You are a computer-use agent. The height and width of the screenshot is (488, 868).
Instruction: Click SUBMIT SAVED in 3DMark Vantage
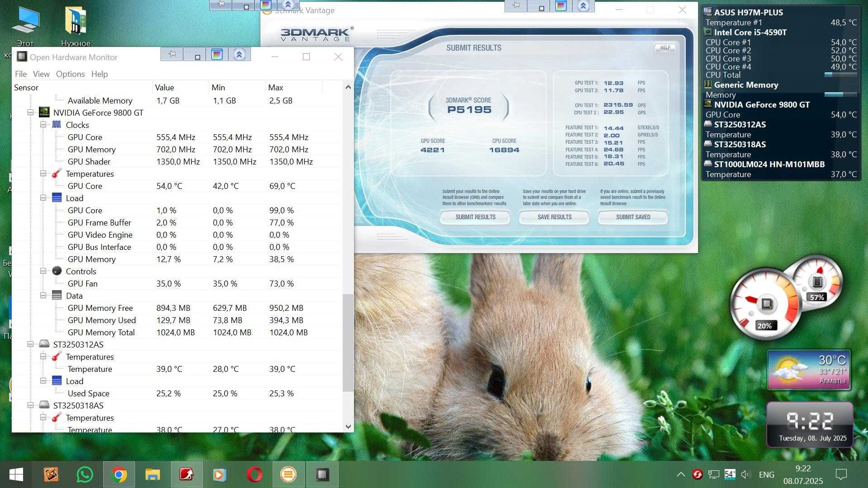point(633,217)
